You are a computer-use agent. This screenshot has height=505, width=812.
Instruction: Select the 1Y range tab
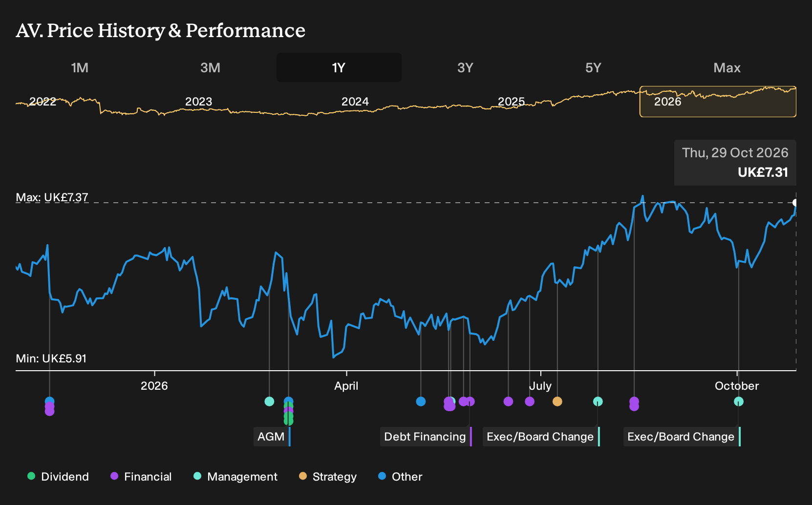tap(339, 67)
